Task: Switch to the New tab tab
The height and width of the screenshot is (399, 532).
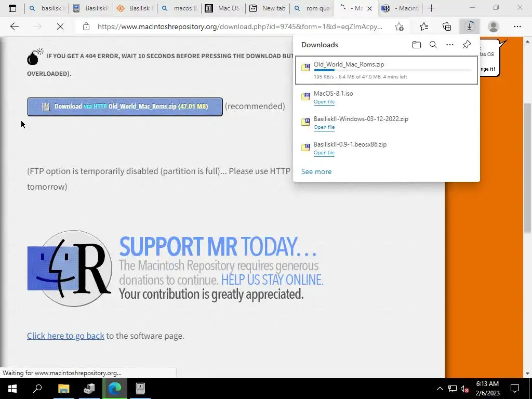Action: pos(267,8)
